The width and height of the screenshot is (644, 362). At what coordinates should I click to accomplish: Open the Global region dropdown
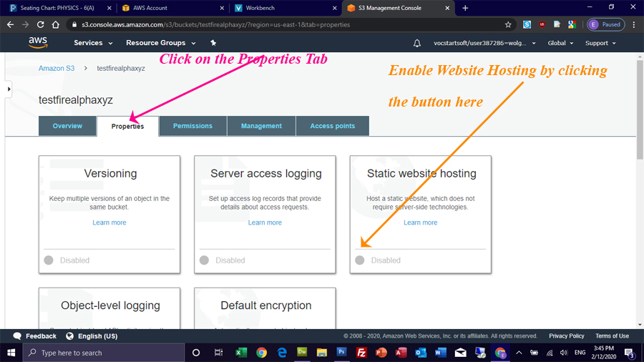pyautogui.click(x=560, y=43)
